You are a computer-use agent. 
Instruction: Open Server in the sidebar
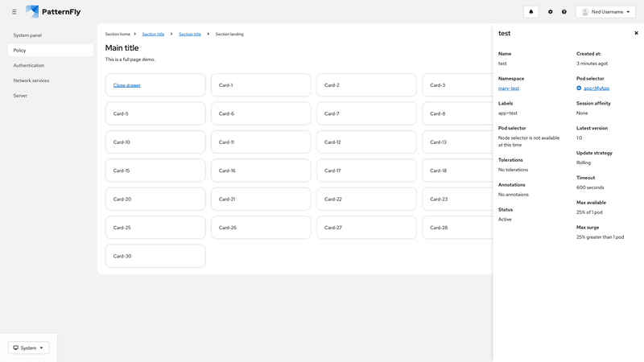click(x=20, y=95)
